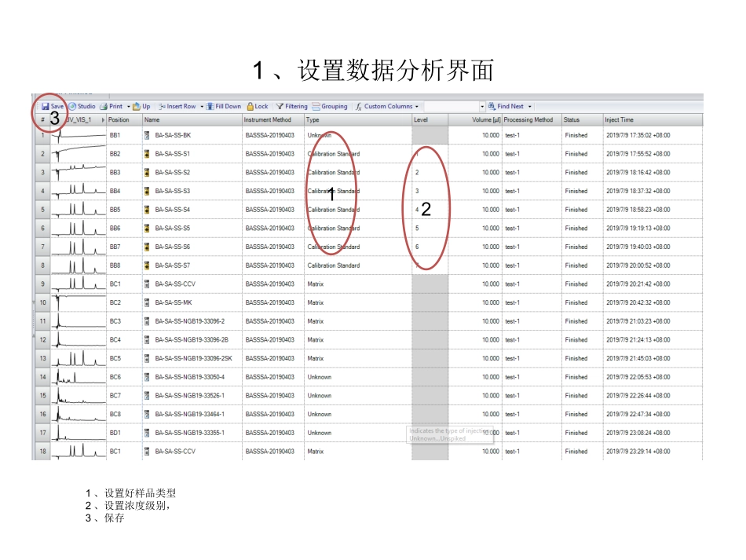Expand the Custom Columns dropdown arrow

pos(417,107)
